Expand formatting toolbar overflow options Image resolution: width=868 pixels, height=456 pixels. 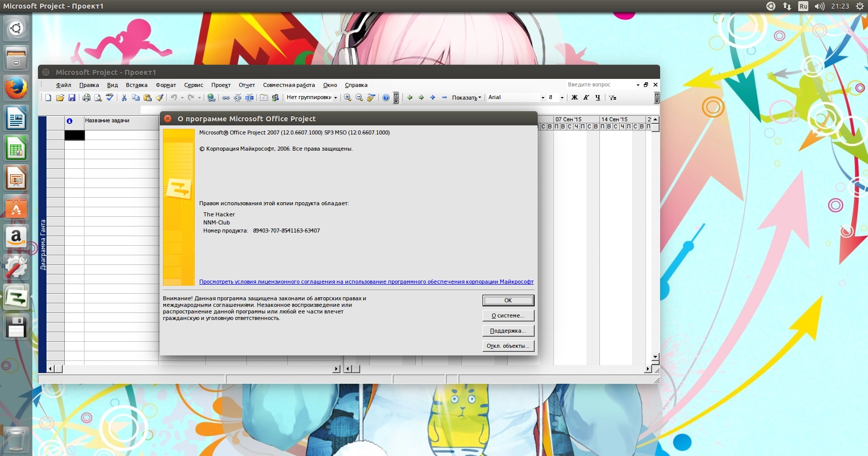point(657,98)
